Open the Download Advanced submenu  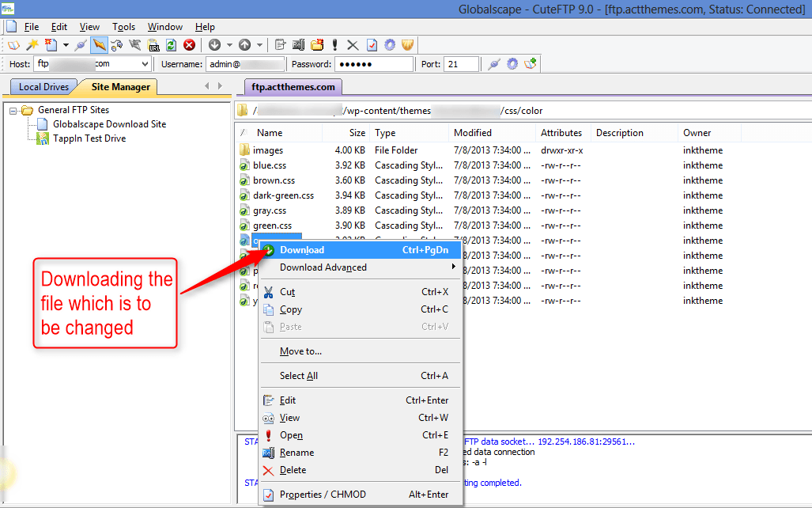point(361,267)
